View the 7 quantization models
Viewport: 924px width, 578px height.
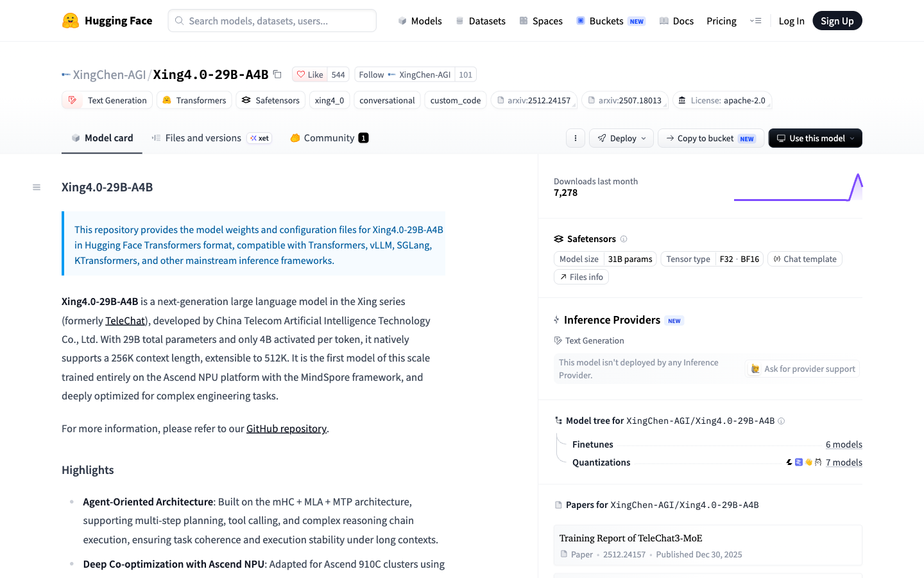(844, 462)
